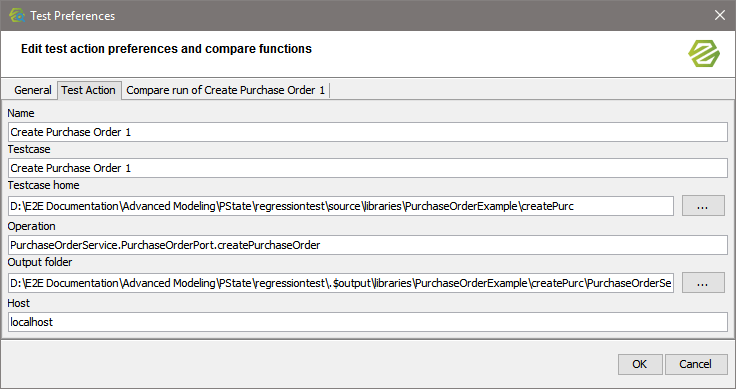The height and width of the screenshot is (389, 736).
Task: Click the Testcase home path field
Action: 341,206
